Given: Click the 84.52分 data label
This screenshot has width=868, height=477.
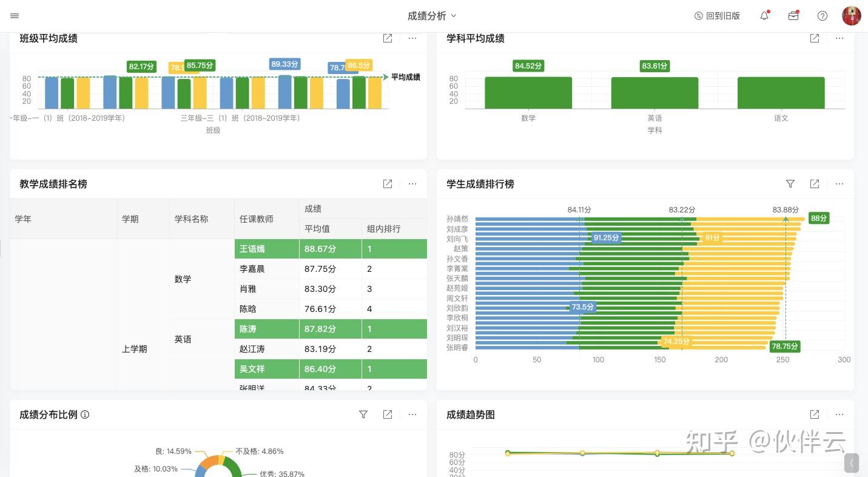Looking at the screenshot, I should pyautogui.click(x=528, y=66).
